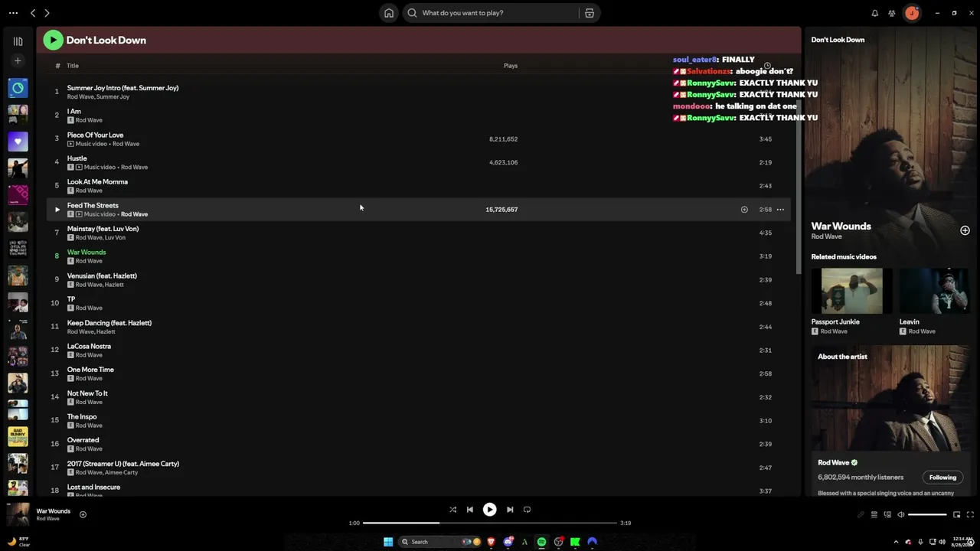Go forward with the right arrow
The height and width of the screenshot is (551, 980).
(x=47, y=13)
